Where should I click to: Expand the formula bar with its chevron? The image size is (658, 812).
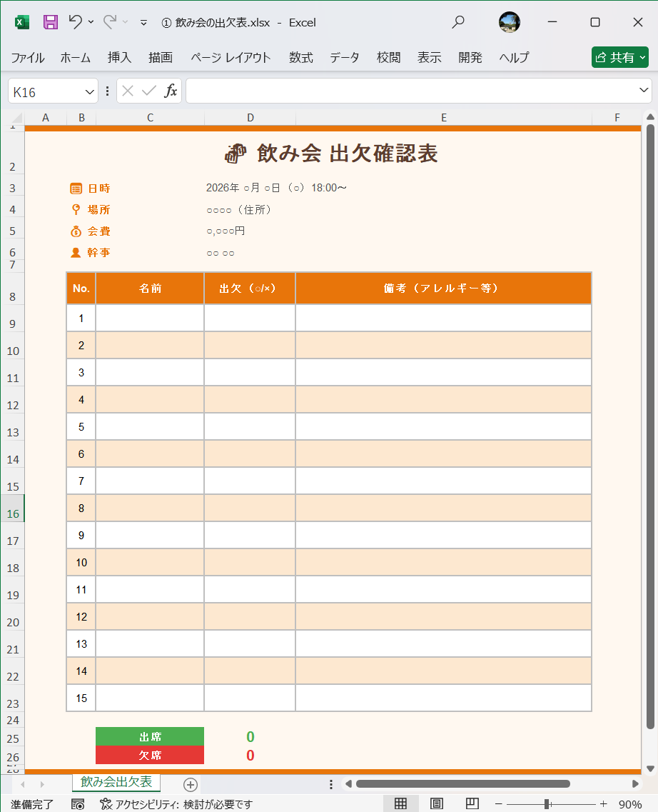click(643, 91)
